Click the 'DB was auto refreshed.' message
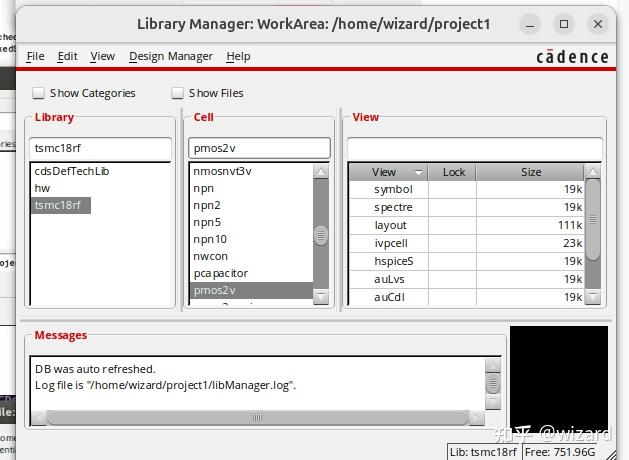Image resolution: width=629 pixels, height=460 pixels. coord(95,369)
